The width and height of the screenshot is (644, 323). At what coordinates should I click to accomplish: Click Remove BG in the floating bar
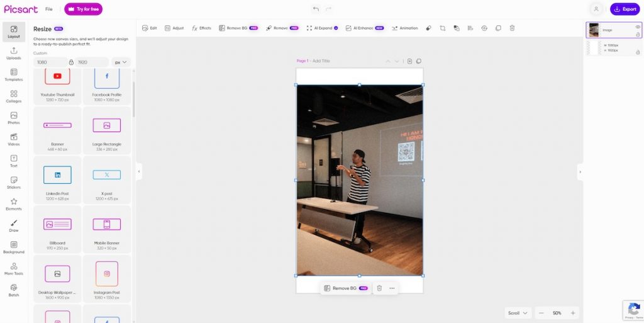click(x=346, y=288)
